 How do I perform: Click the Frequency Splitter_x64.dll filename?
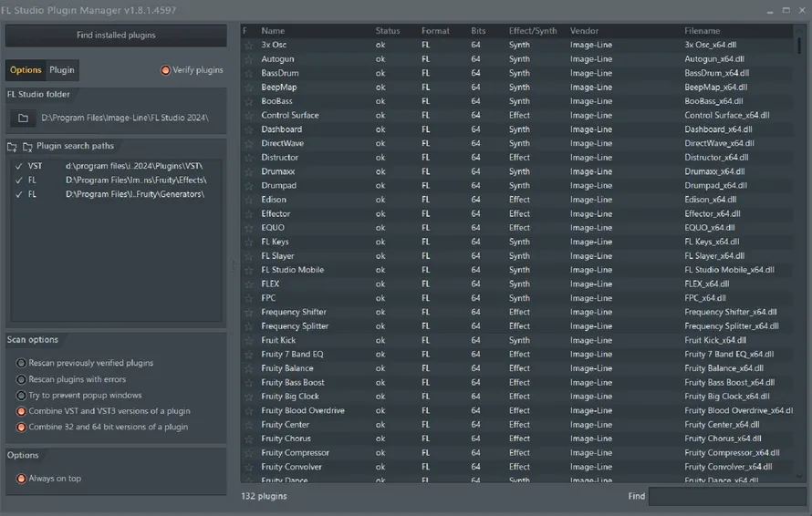[x=731, y=326]
